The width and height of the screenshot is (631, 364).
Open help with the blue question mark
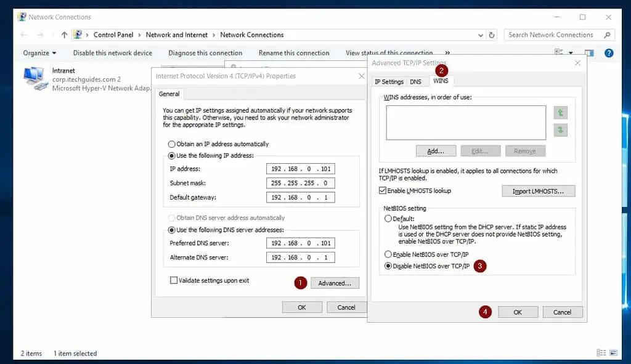609,53
